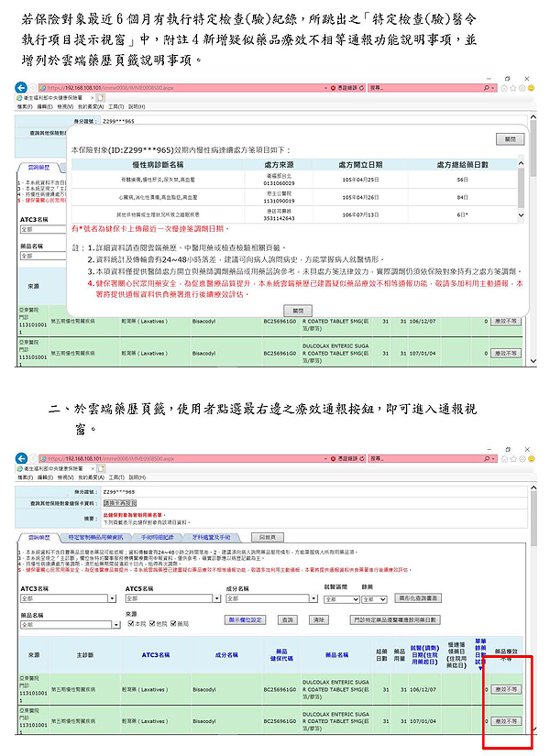Viewport: 550px width, 756px height.
Task: Expand the 成分名稱 dropdown
Action: [x=313, y=598]
